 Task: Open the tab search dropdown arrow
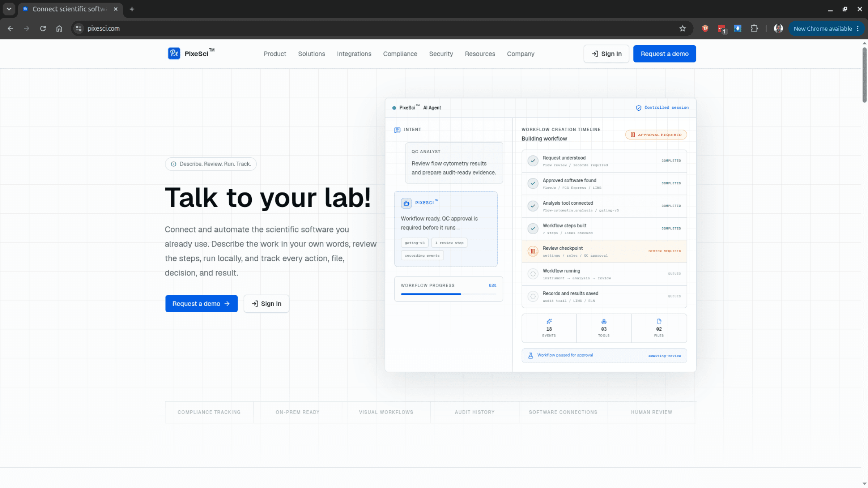[x=9, y=9]
